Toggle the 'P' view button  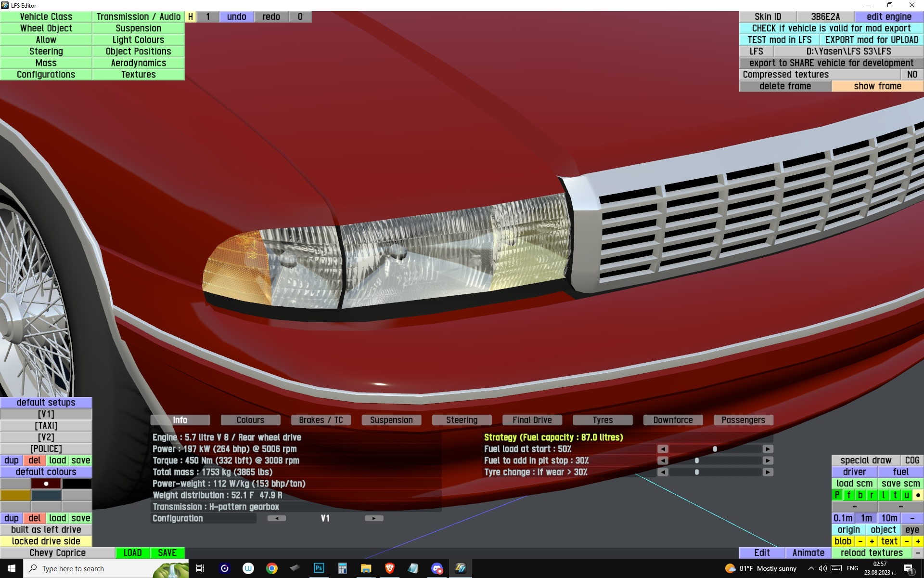coord(837,495)
